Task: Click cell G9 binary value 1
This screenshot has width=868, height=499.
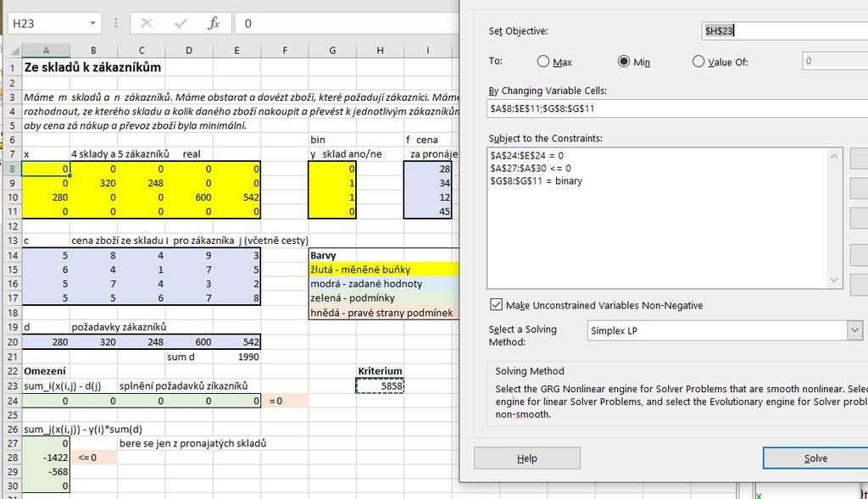Action: click(332, 182)
